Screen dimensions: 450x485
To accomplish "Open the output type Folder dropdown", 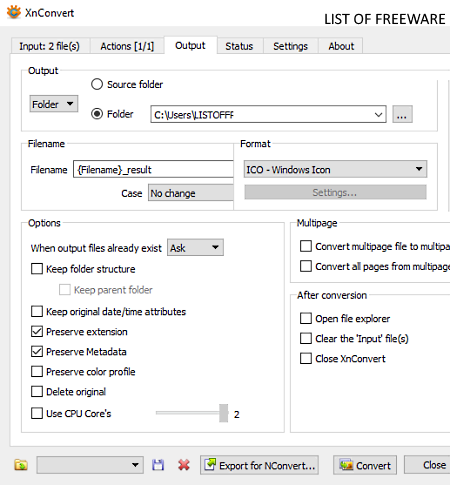I will (x=54, y=104).
